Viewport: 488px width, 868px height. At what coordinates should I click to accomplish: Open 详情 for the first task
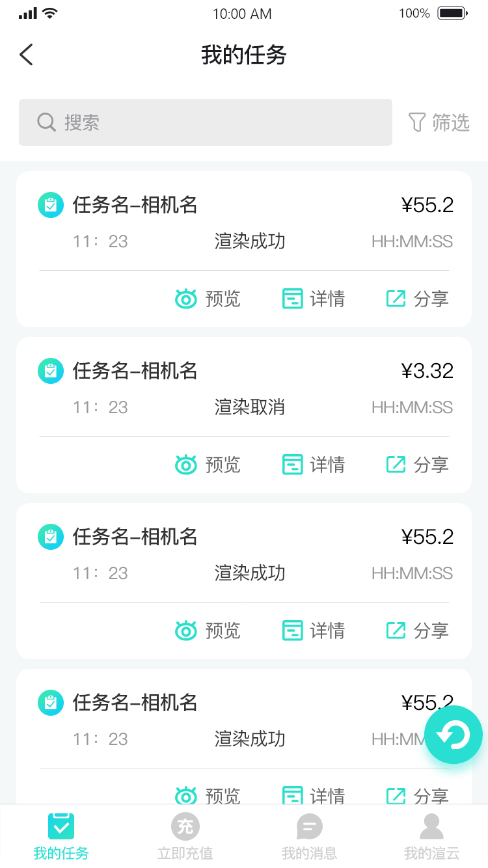(x=314, y=299)
